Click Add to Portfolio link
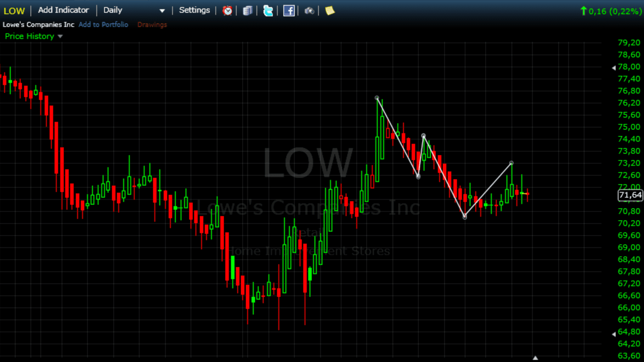The height and width of the screenshot is (362, 644). 103,24
